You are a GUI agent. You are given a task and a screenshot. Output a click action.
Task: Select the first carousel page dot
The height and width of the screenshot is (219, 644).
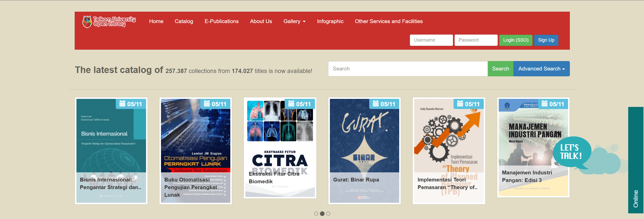(x=316, y=214)
